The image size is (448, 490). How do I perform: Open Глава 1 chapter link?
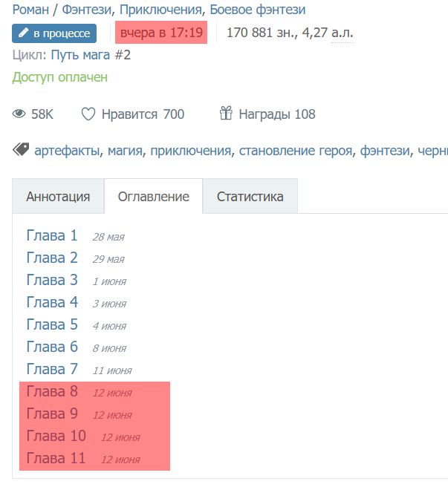(52, 236)
